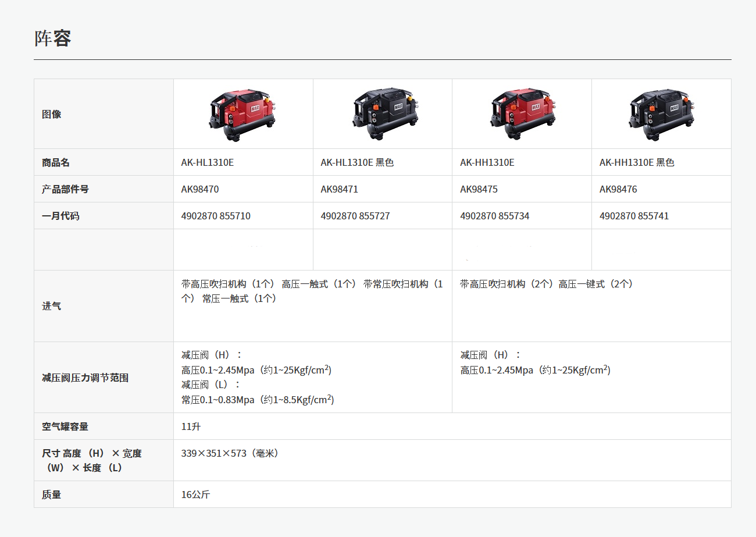Image resolution: width=756 pixels, height=537 pixels.
Task: Select product name AK-HH1310E 黑色 cell
Action: tap(661, 162)
